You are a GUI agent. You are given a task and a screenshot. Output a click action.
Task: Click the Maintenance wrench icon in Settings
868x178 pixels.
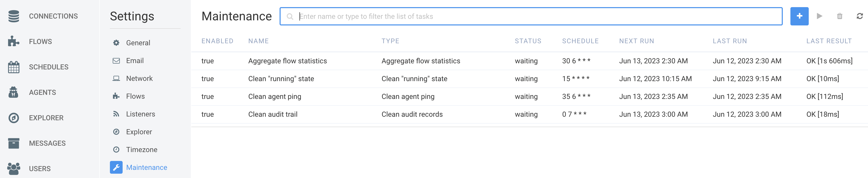click(x=116, y=168)
